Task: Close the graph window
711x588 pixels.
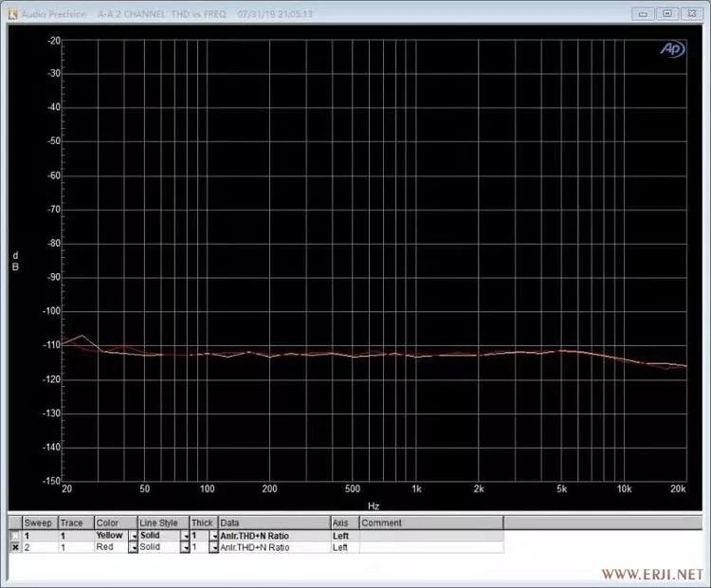Action: coord(691,13)
